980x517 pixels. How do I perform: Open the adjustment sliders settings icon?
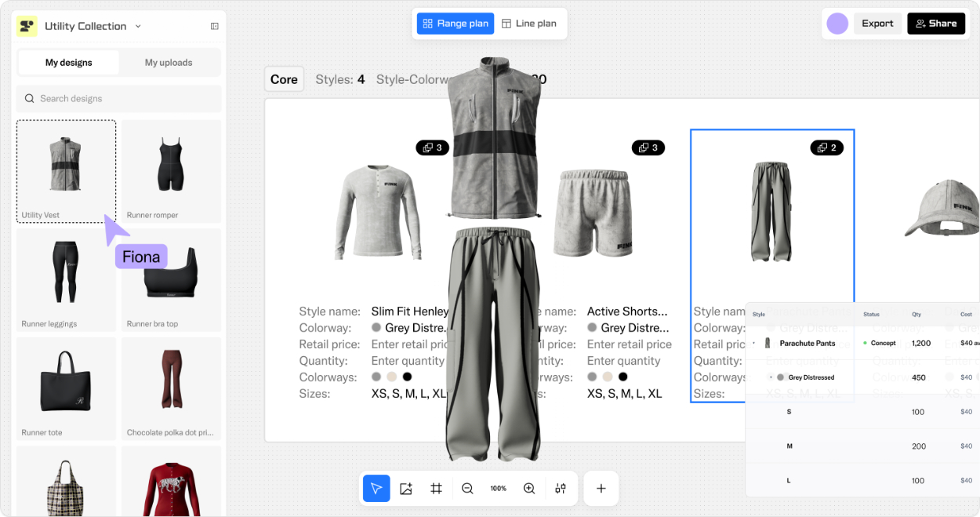point(561,488)
